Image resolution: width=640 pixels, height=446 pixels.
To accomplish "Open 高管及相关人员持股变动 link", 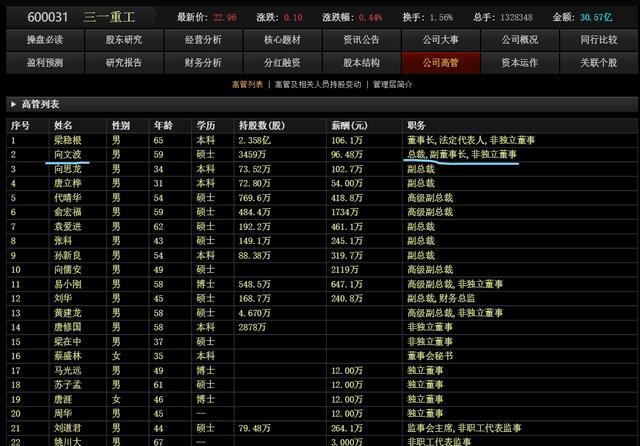I will pos(318,84).
